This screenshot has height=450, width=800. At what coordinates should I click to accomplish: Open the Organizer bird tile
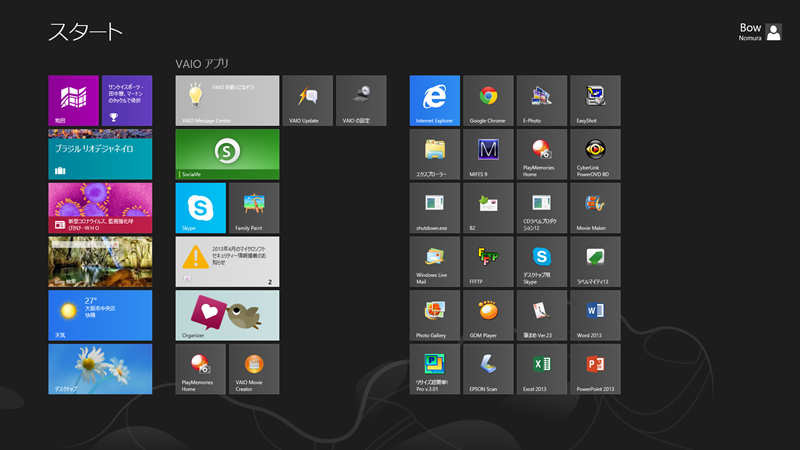tap(228, 315)
